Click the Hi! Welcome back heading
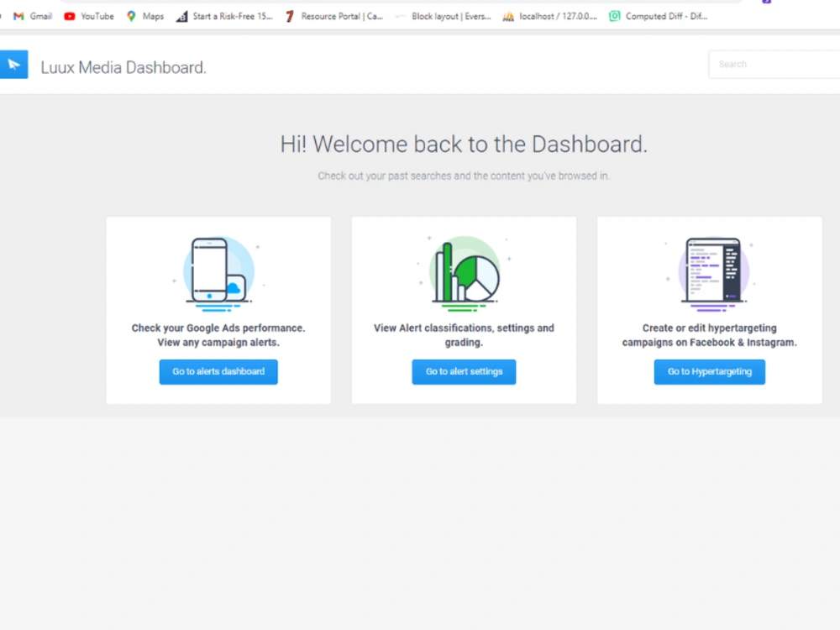840x630 pixels. pyautogui.click(x=464, y=144)
